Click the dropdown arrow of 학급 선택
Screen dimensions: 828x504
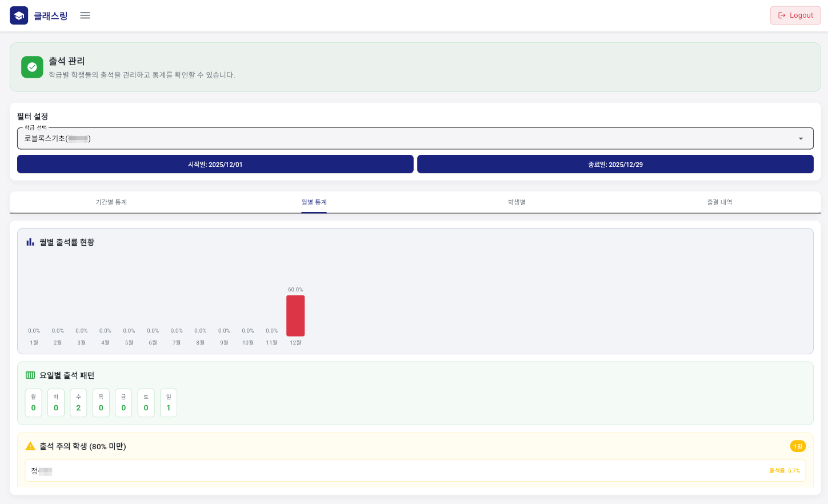click(x=801, y=139)
